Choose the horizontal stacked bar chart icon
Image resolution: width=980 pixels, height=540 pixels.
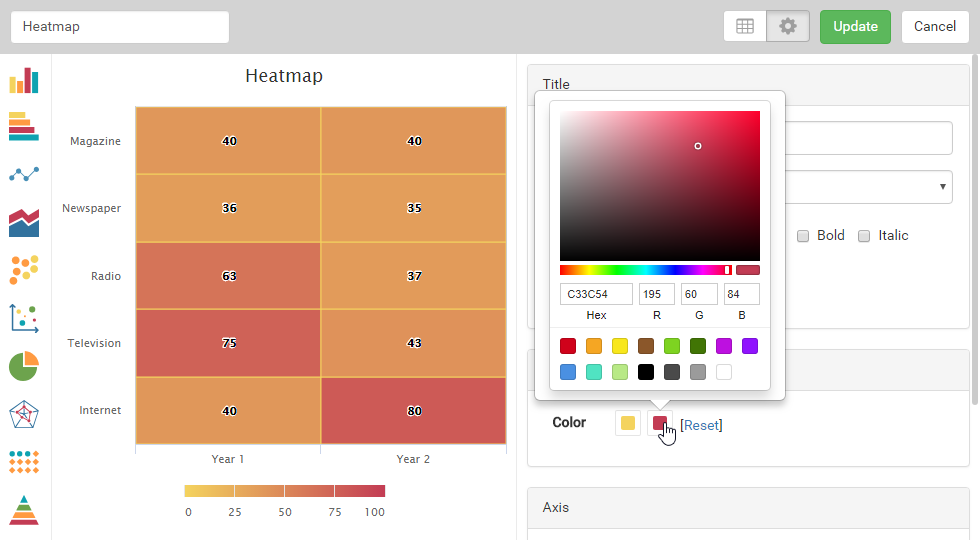point(24,126)
